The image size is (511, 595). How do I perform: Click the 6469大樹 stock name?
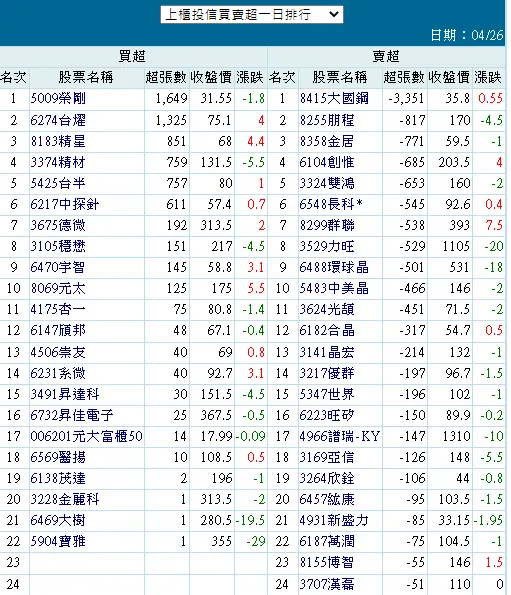(58, 520)
